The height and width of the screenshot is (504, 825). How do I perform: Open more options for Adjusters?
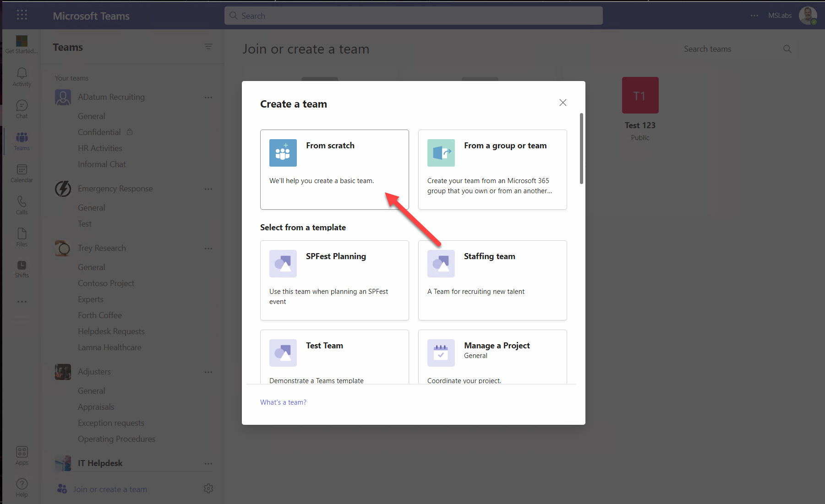(208, 372)
